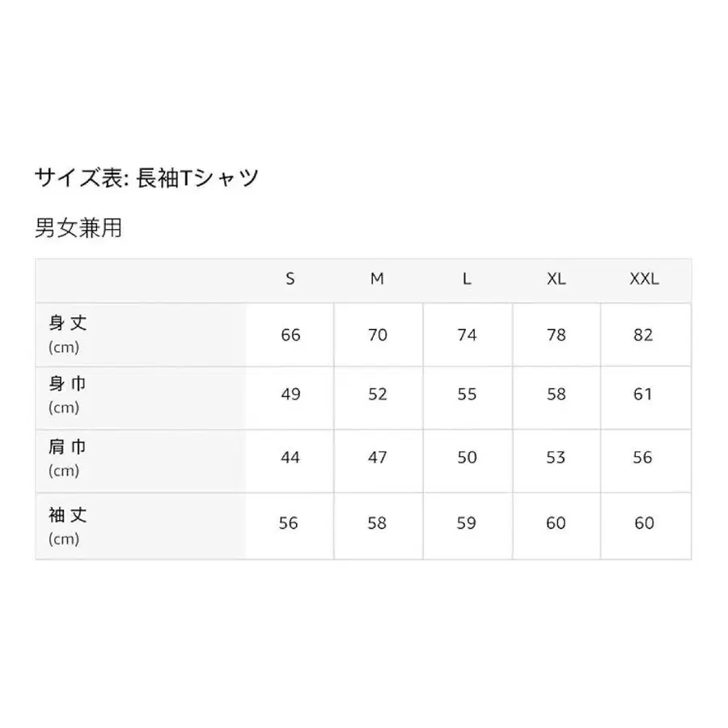
Task: Click the 袖丈 value 60 for size XXL
Action: coord(644,523)
